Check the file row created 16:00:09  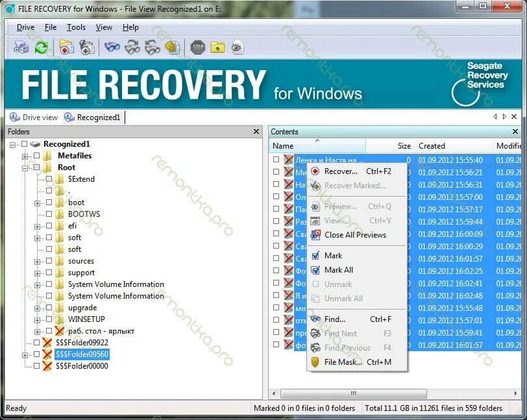(276, 234)
